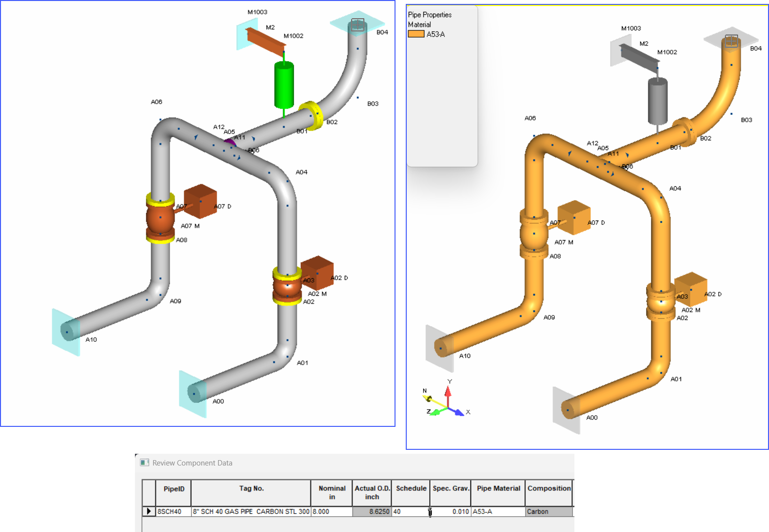Screen dimensions: 769x532
Task: Click the Spec. Grav. column header
Action: coord(451,493)
